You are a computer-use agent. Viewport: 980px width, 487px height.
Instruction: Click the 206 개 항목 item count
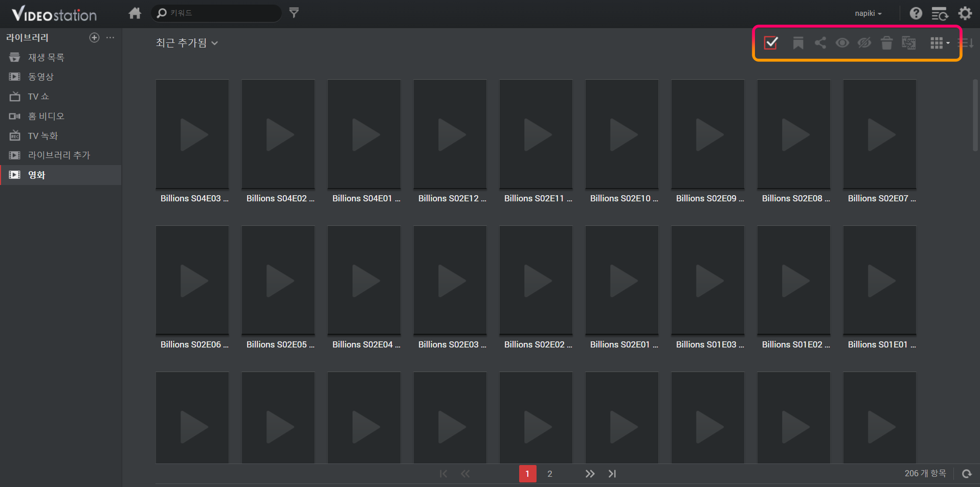coord(925,474)
